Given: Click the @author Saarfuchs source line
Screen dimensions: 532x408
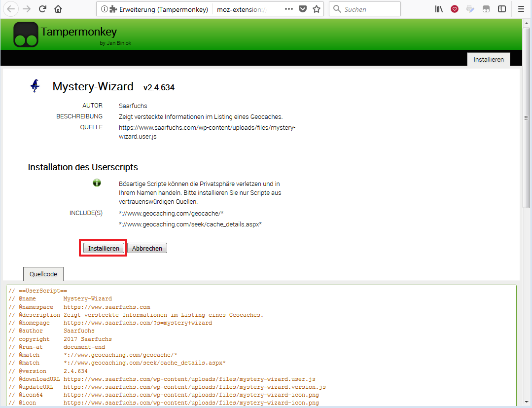Looking at the screenshot, I should [x=52, y=331].
